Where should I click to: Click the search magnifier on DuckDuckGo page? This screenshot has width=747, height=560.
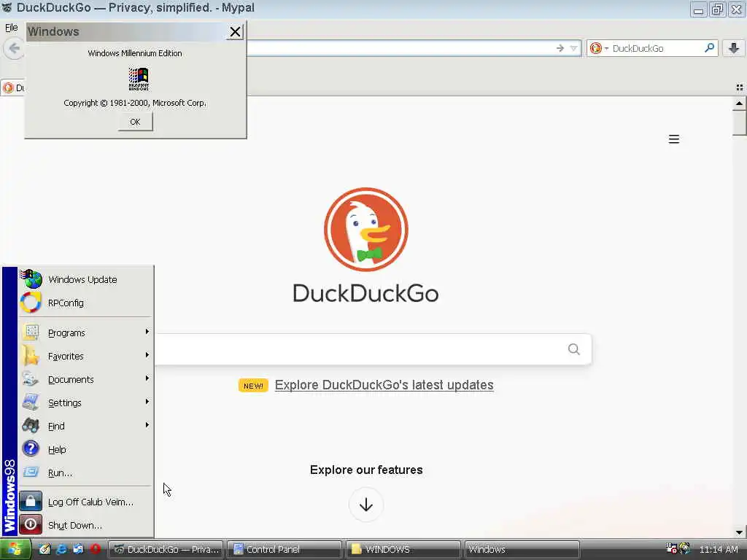(574, 349)
